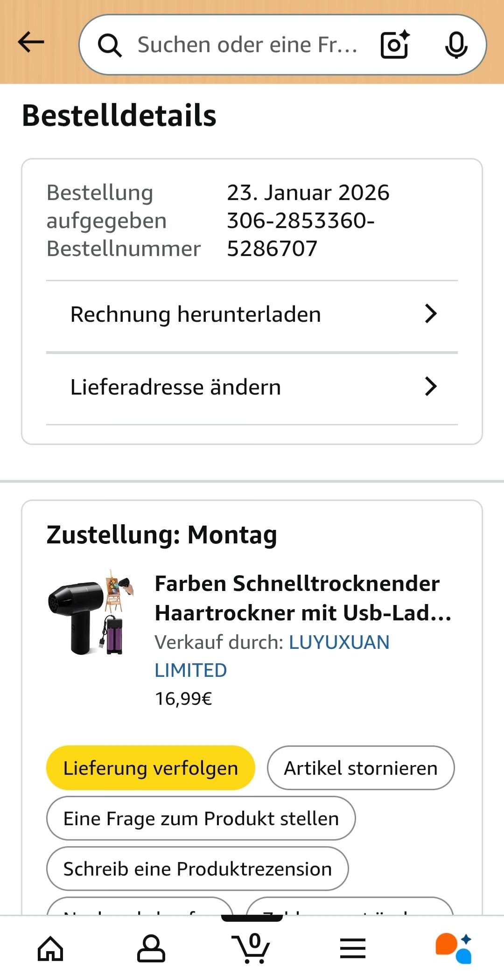Tap the back arrow icon

coord(31,43)
